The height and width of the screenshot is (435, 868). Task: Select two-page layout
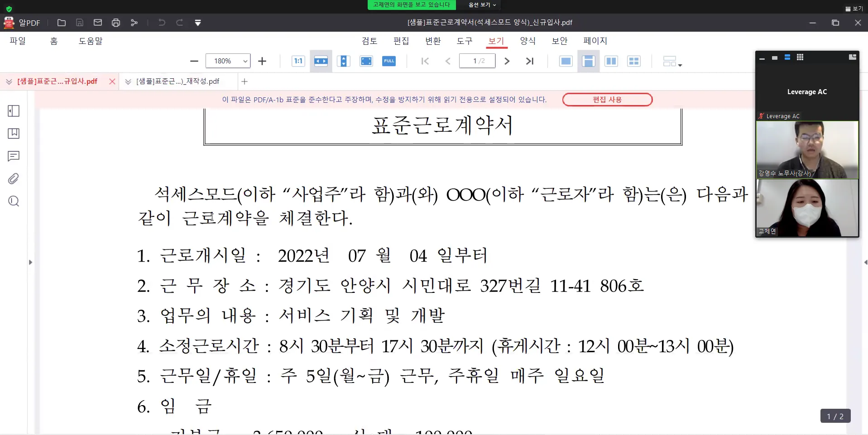pos(611,61)
